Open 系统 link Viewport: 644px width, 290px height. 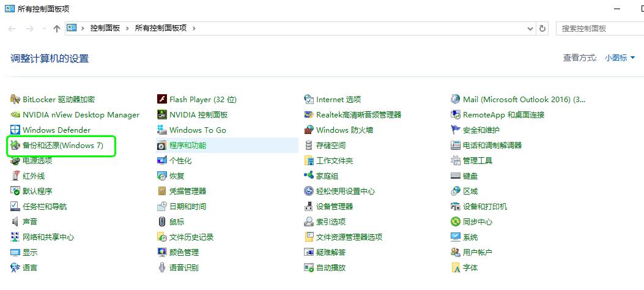[x=470, y=237]
